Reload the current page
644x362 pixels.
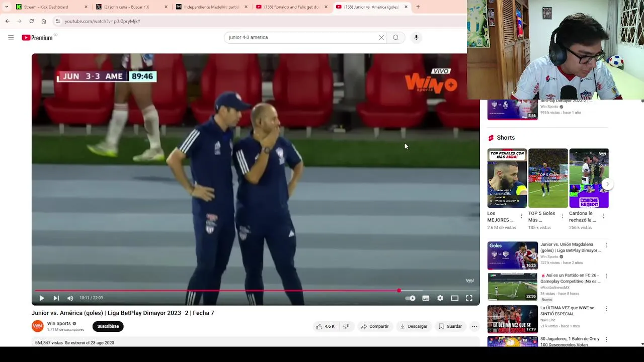click(31, 21)
